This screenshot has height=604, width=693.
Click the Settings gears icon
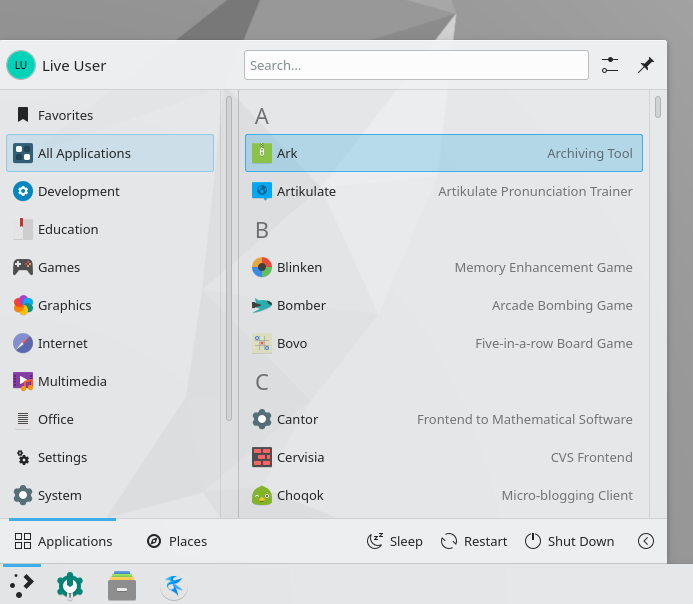23,457
